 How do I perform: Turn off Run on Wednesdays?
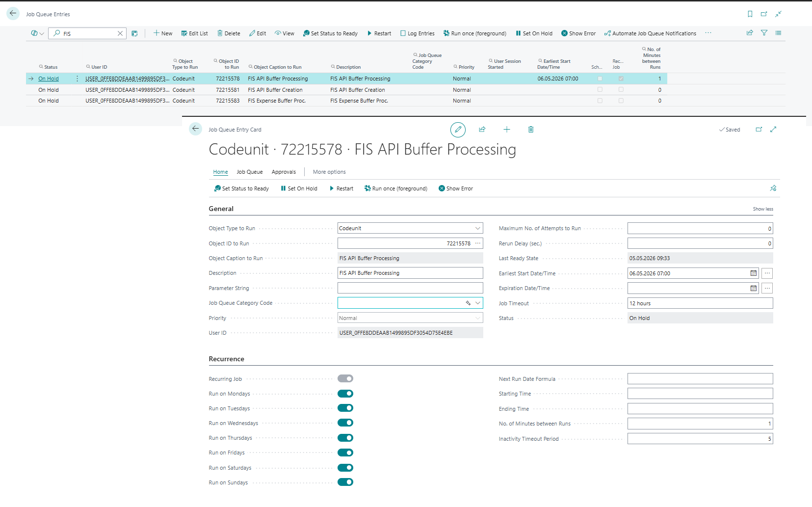point(345,423)
